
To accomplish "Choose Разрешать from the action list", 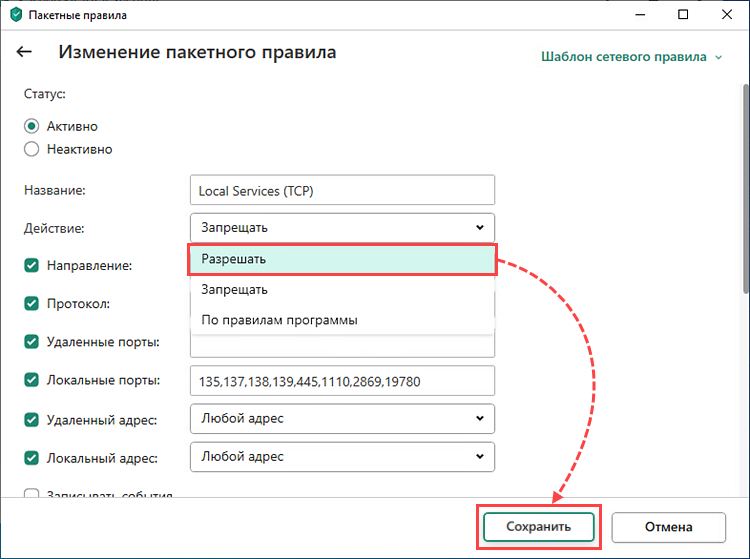I will pyautogui.click(x=342, y=259).
